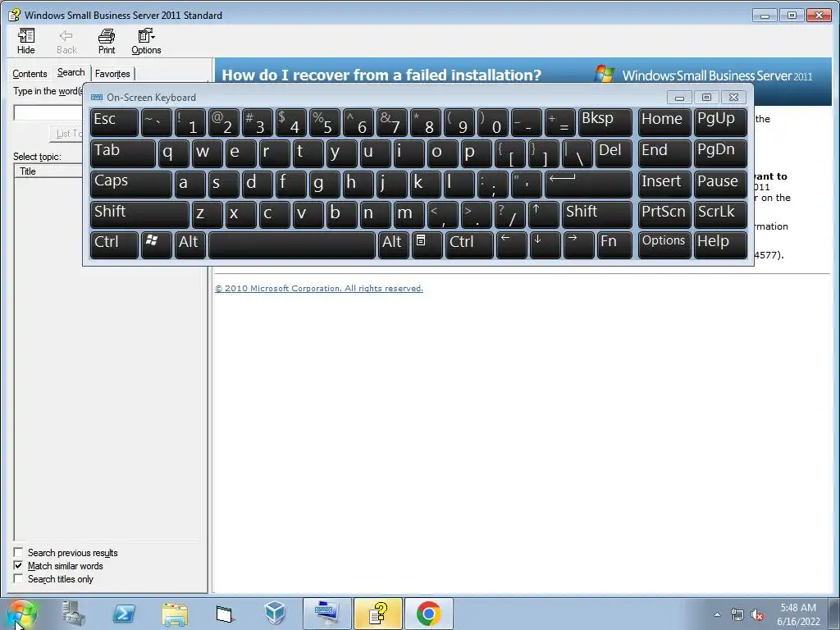This screenshot has height=630, width=840.
Task: Click the right arrow key
Action: tap(578, 244)
